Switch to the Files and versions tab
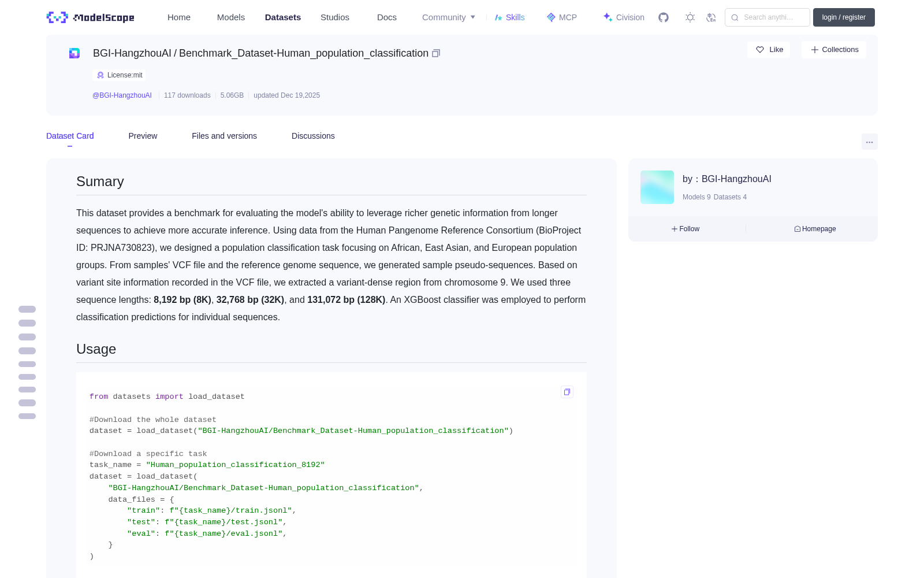 (224, 136)
